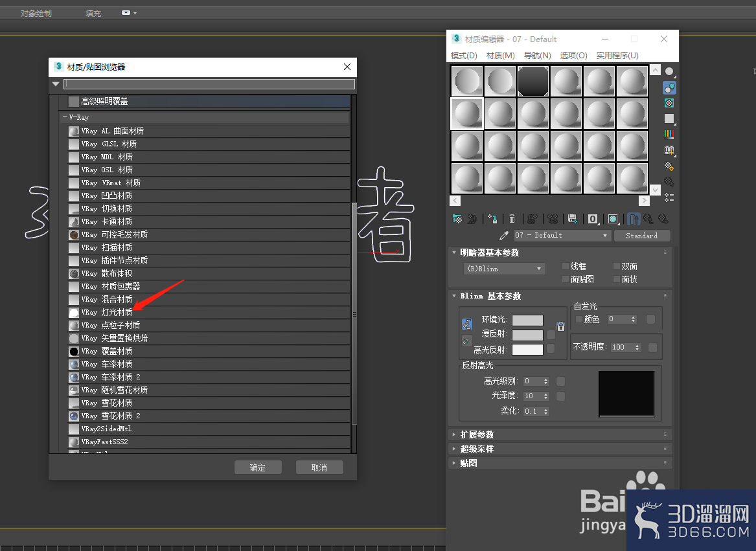Pick material from object eyedropper
Image resolution: width=756 pixels, height=551 pixels.
pyautogui.click(x=504, y=235)
